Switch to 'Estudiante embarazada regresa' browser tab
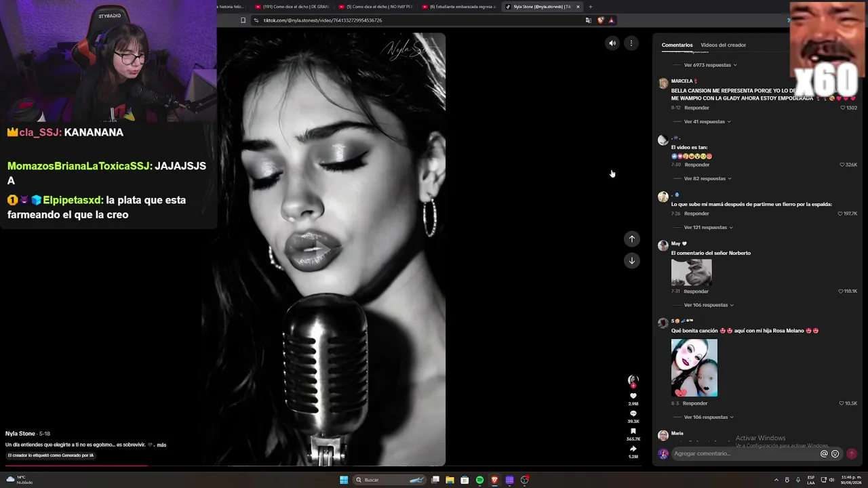This screenshot has height=488, width=868. click(458, 7)
